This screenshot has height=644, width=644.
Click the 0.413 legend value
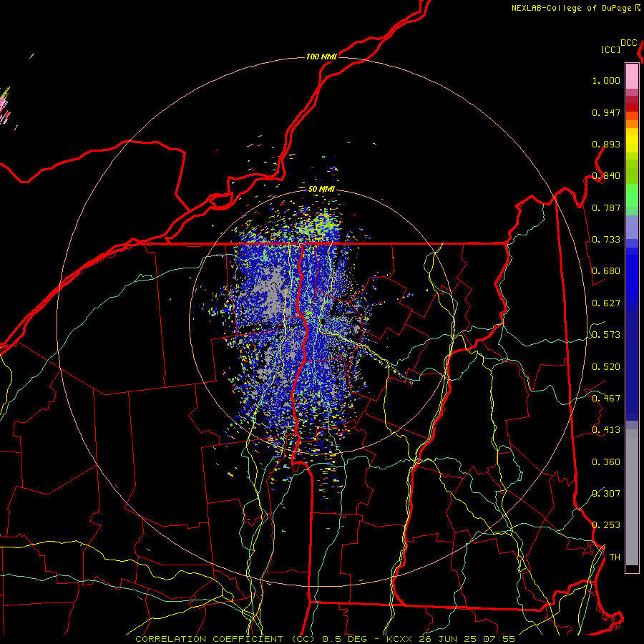[x=606, y=430]
